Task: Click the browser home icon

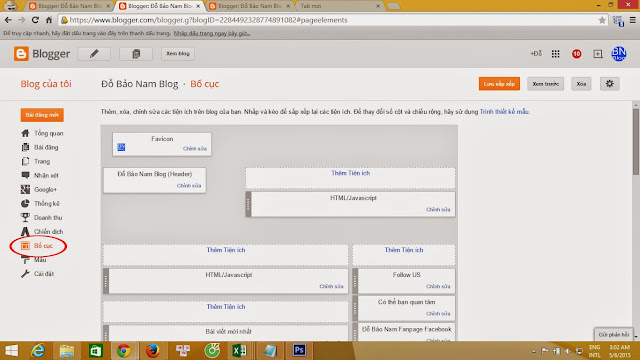Action: [49, 20]
